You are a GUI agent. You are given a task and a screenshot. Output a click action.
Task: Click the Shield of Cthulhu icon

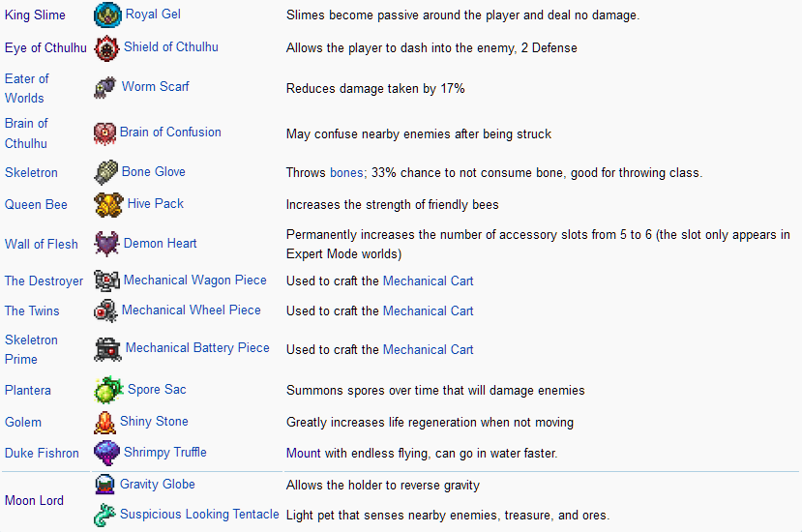point(106,47)
